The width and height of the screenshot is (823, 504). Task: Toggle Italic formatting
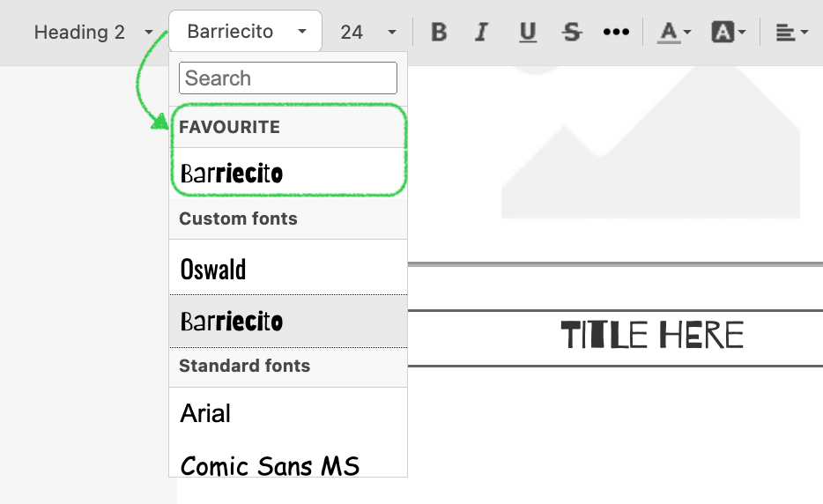click(481, 33)
